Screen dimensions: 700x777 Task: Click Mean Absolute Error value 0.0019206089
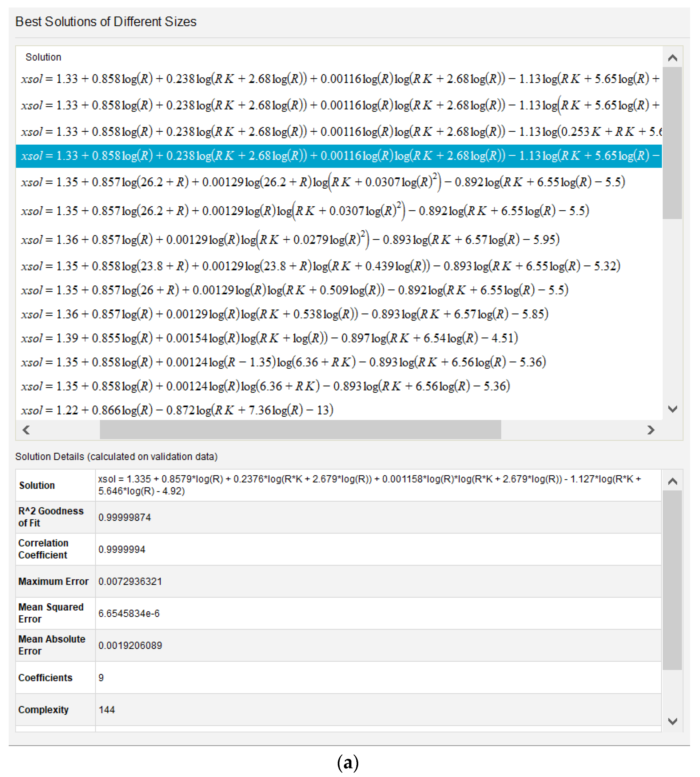click(x=130, y=645)
